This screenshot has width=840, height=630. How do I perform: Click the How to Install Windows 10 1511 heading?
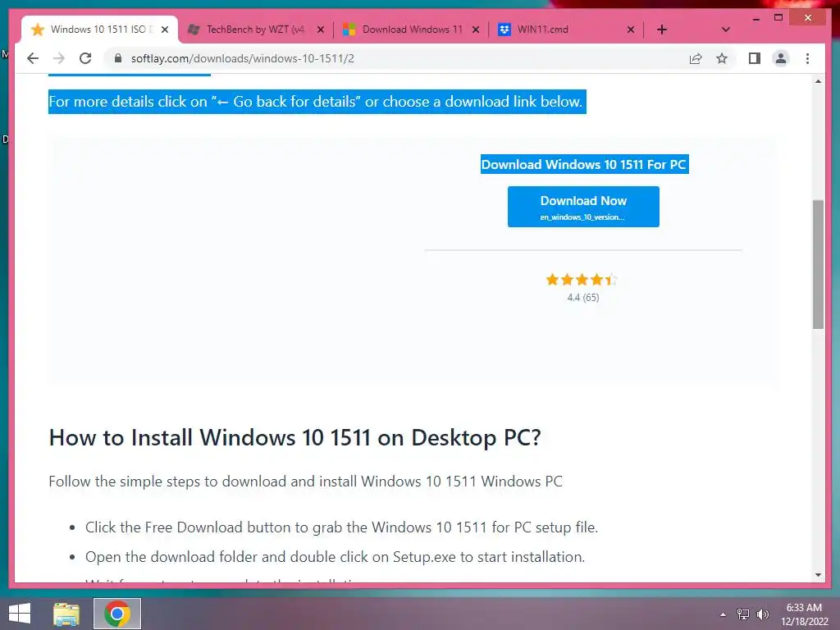click(295, 438)
